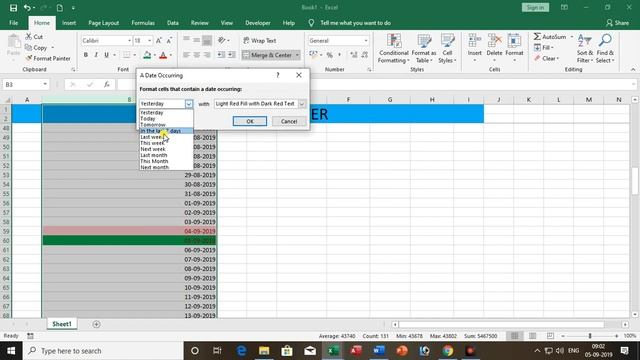Viewport: 640px width, 360px height.
Task: Open the Number Format dropdown
Action: point(366,40)
